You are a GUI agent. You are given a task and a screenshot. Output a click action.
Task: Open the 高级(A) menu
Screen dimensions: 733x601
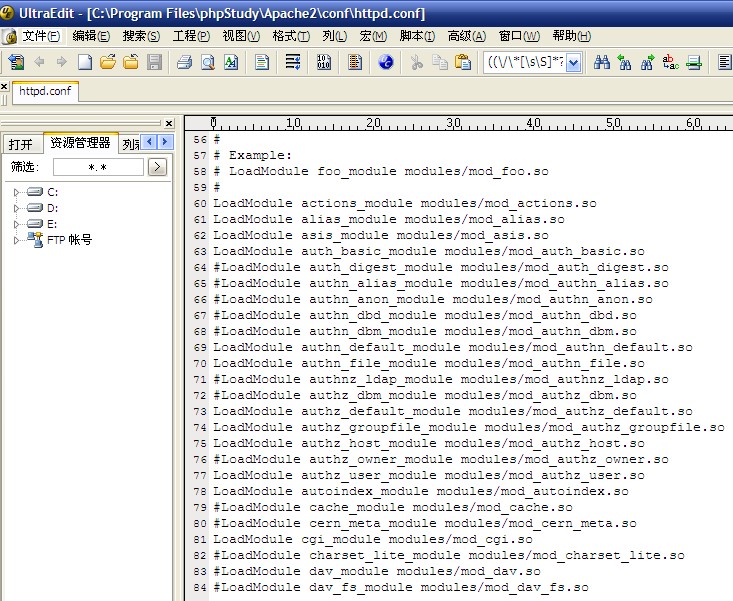click(x=467, y=36)
